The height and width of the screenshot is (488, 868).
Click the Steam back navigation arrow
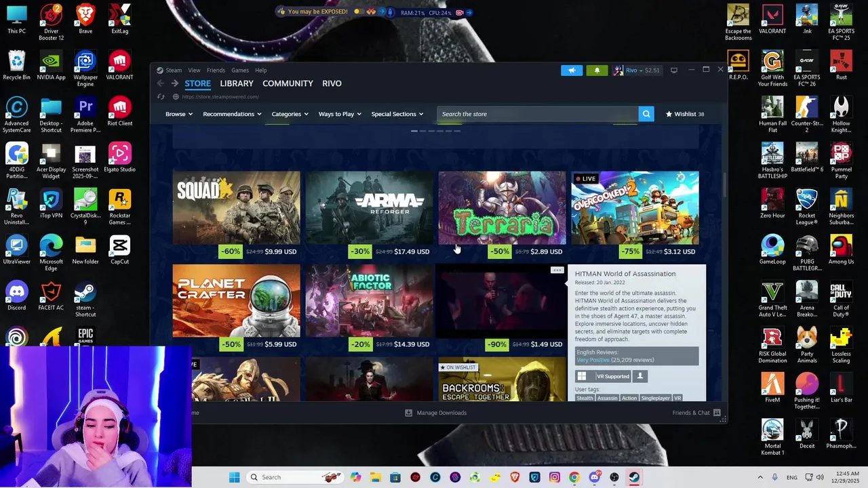point(161,83)
